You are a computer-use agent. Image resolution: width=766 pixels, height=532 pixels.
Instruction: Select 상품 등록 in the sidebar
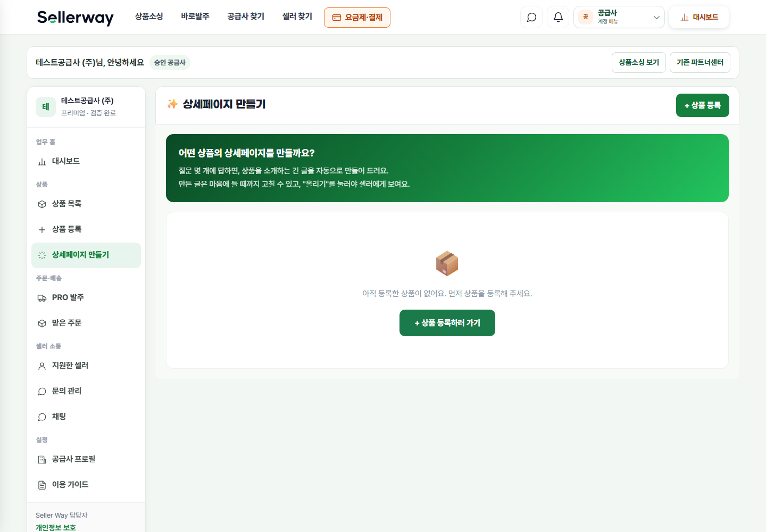(86, 229)
